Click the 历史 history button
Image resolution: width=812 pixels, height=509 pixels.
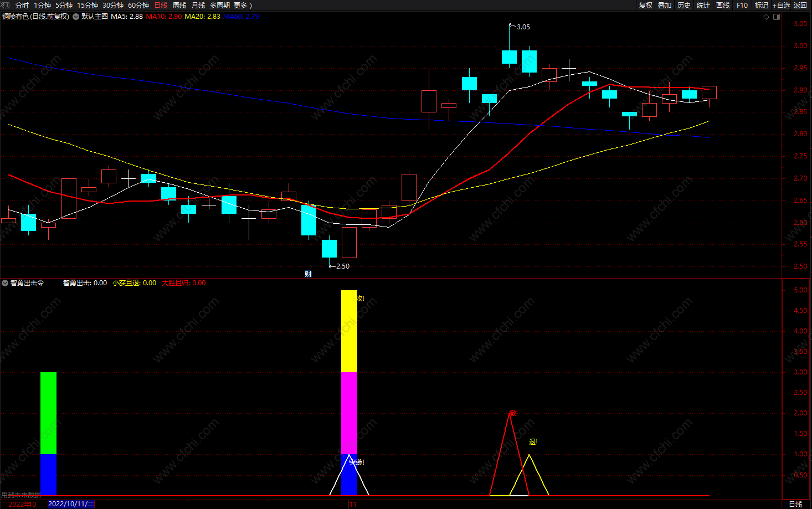684,5
